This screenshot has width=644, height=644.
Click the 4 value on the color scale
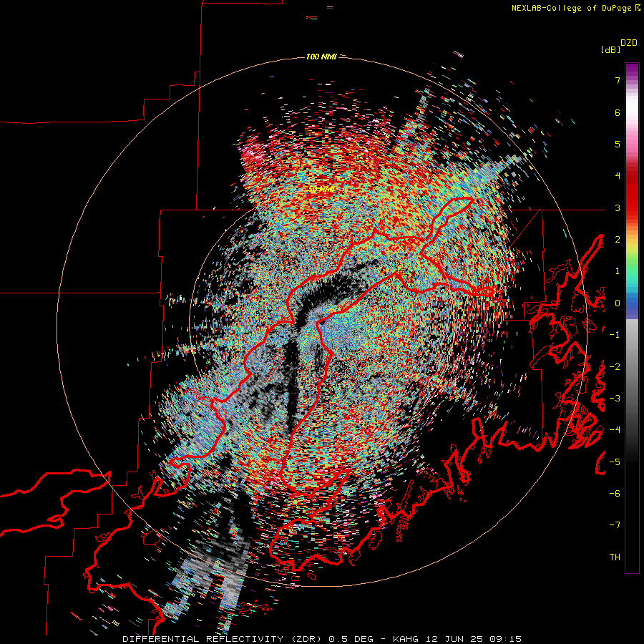pos(618,176)
